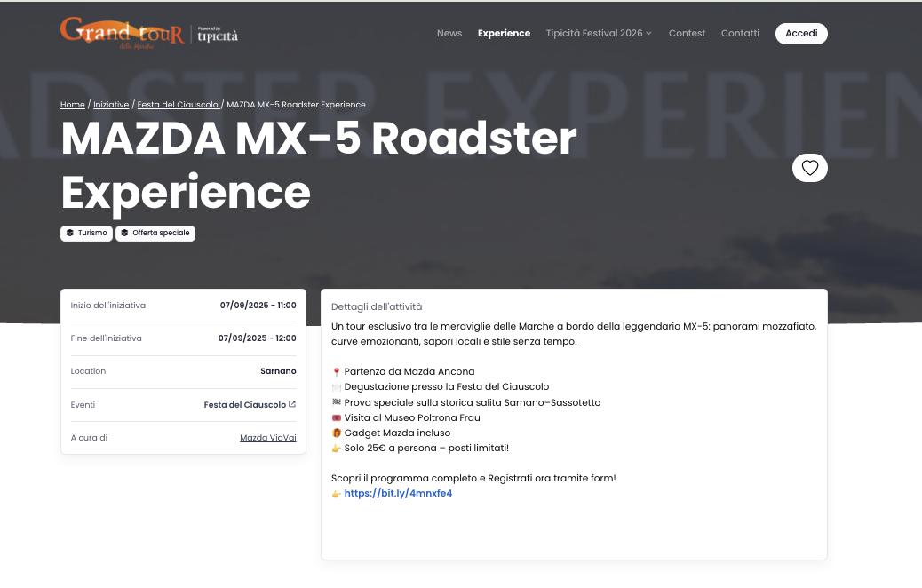Click the line Degustazione presso la Festa del Ciauscolo
The image size is (922, 588).
tap(441, 387)
